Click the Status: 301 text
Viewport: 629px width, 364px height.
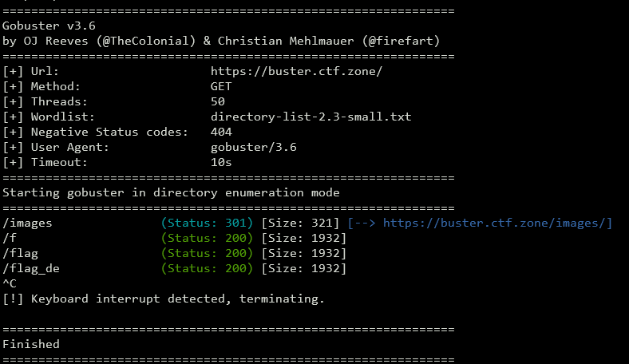(208, 224)
